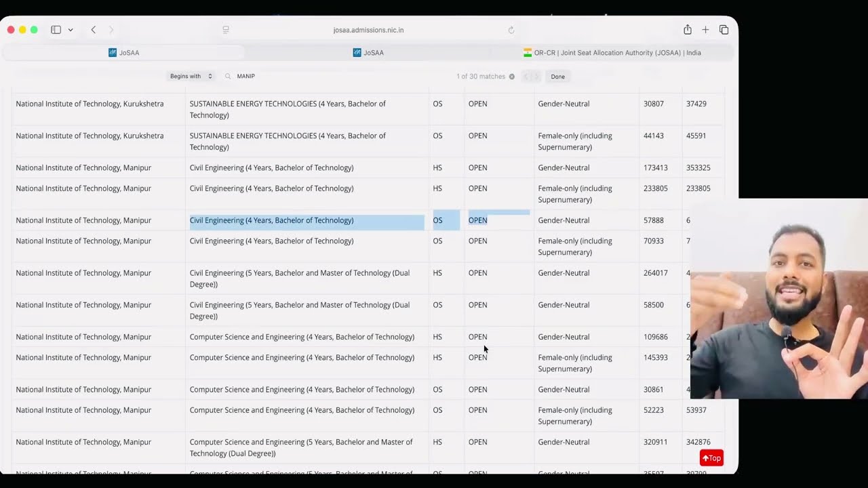Click the opening rank 30807 cell

pyautogui.click(x=654, y=104)
